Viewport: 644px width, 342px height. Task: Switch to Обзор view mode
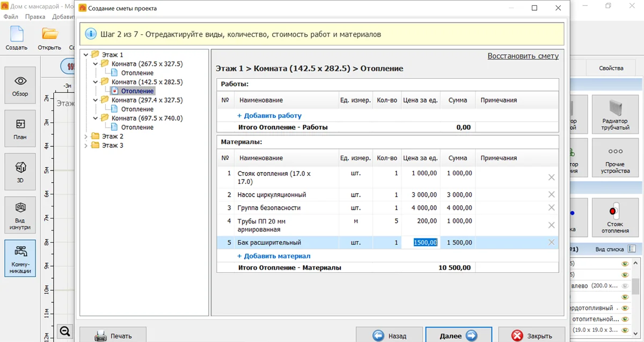click(20, 86)
